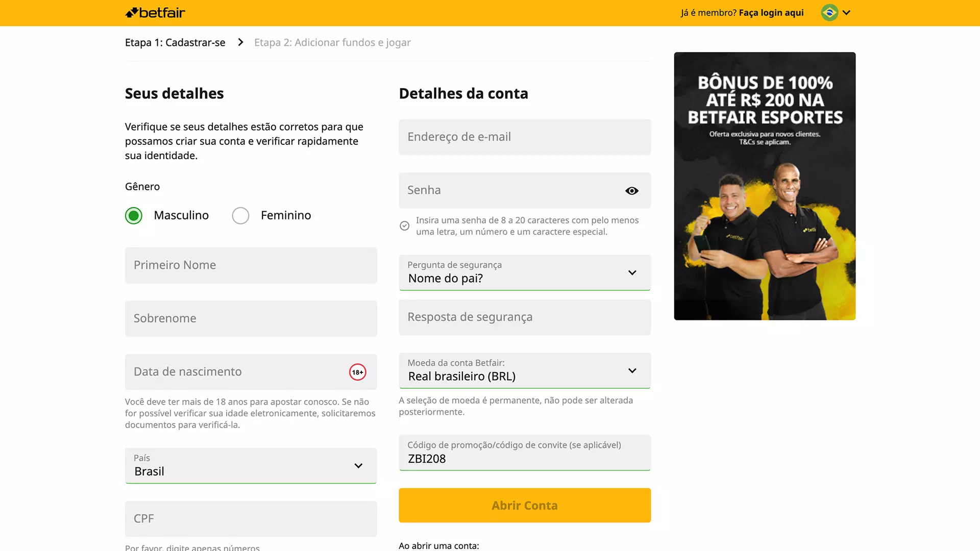Click the Detalhes da conta heading
980x551 pixels.
pyautogui.click(x=463, y=94)
